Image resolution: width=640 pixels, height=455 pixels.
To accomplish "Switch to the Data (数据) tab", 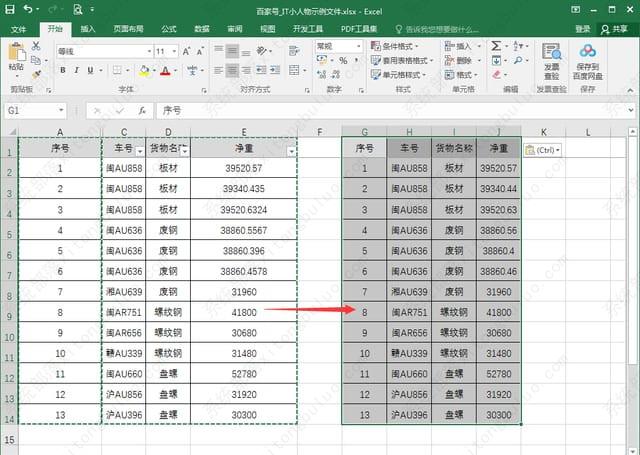I will pyautogui.click(x=202, y=29).
